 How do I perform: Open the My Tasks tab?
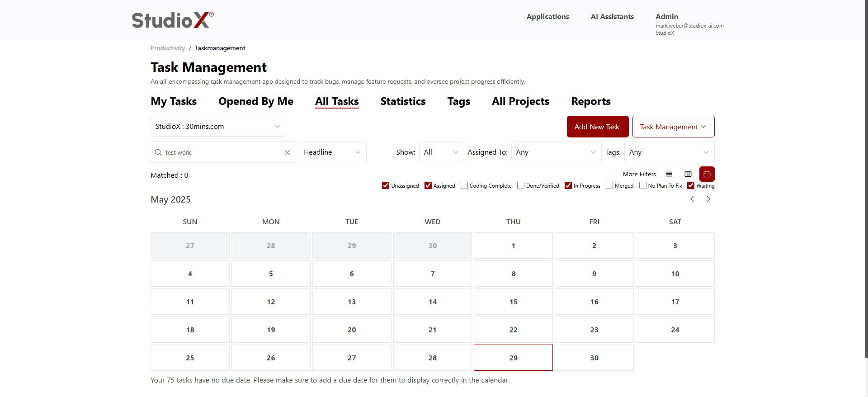coord(174,101)
